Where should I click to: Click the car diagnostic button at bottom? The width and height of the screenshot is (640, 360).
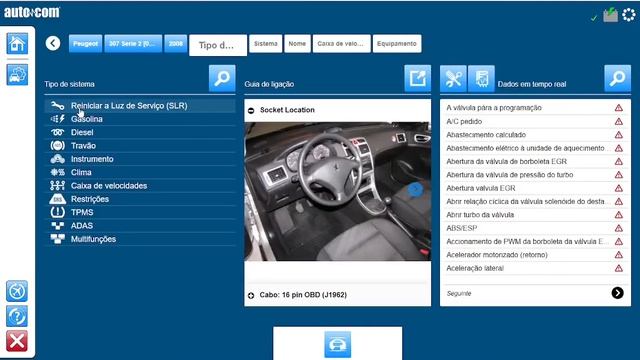tap(338, 344)
